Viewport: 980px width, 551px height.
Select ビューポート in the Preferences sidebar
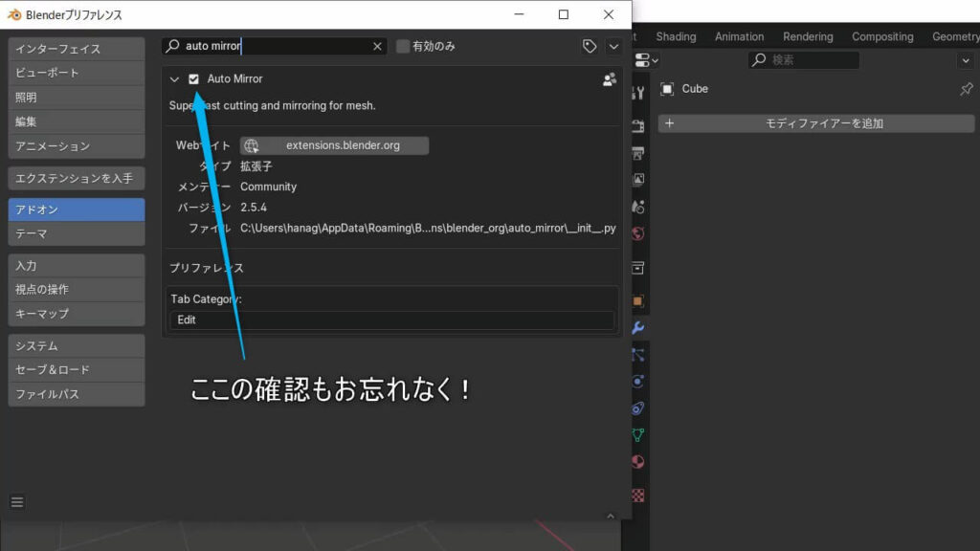tap(77, 73)
